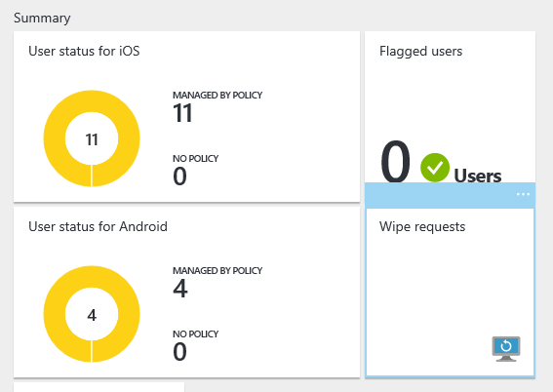Click the Android Managed by Policy count of 4
553x392 pixels.
[180, 289]
